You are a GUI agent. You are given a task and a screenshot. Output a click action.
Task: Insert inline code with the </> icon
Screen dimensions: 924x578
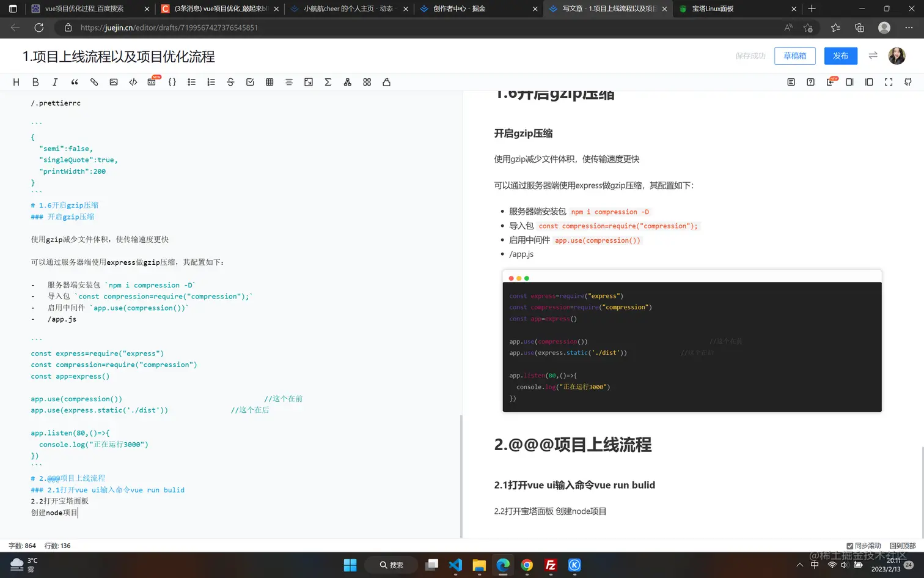coord(133,82)
